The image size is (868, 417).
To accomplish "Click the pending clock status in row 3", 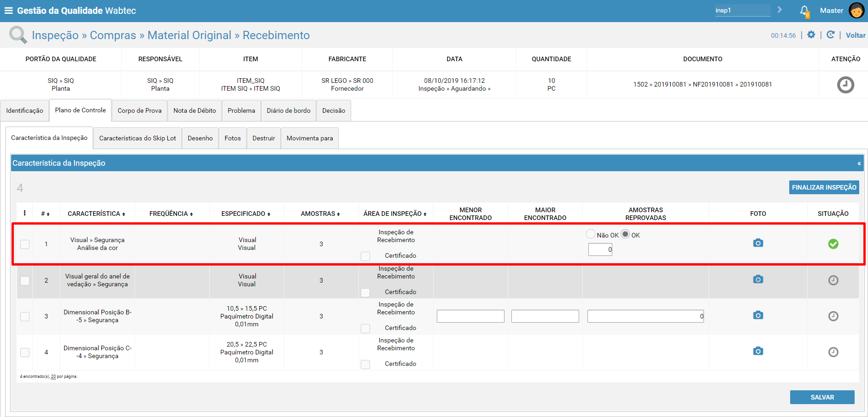I will (833, 316).
